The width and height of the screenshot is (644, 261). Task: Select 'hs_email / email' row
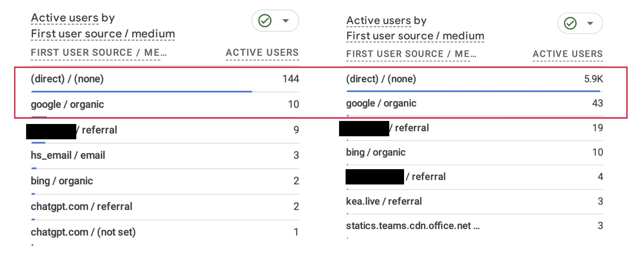click(165, 156)
